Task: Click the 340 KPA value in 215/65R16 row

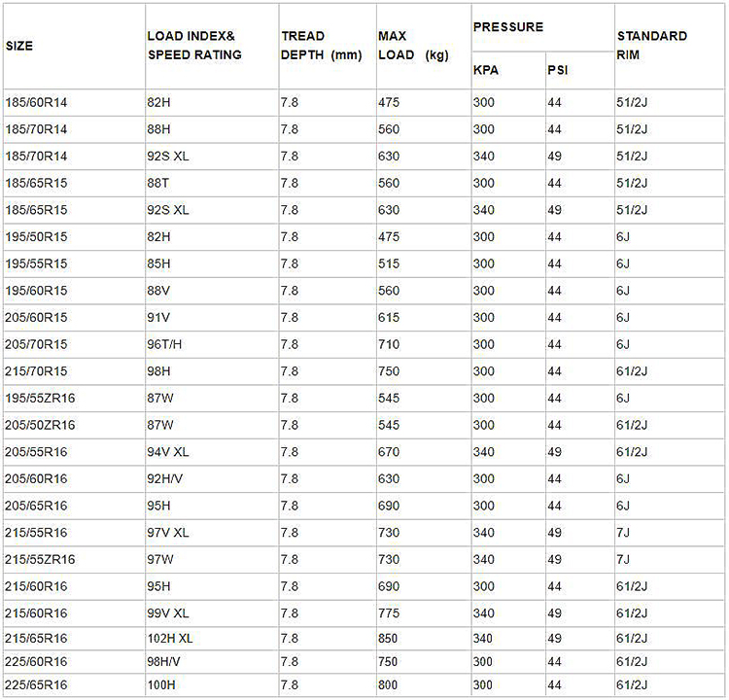Action: tap(482, 639)
